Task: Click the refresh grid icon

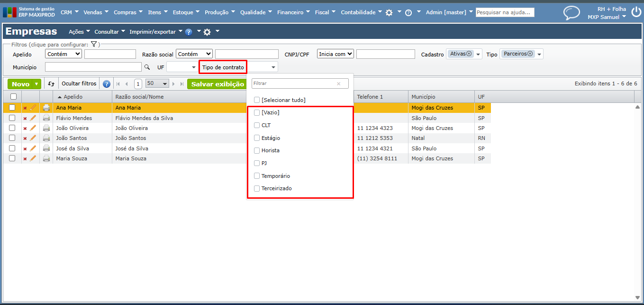Action: (x=51, y=84)
